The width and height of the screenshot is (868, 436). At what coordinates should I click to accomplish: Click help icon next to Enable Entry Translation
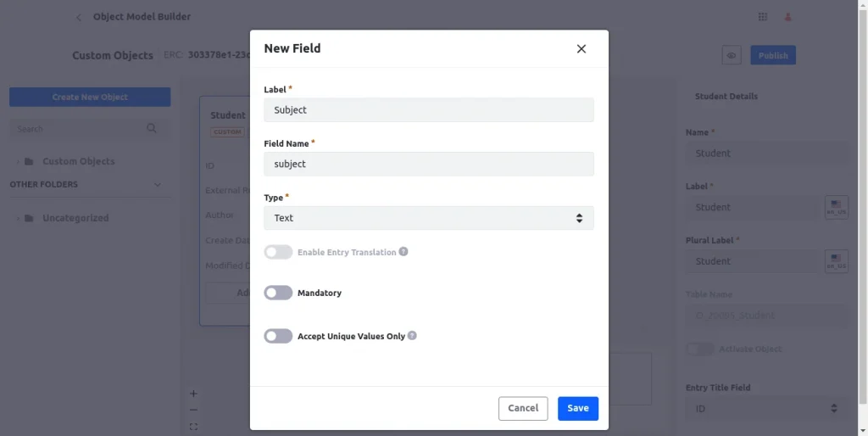point(403,252)
